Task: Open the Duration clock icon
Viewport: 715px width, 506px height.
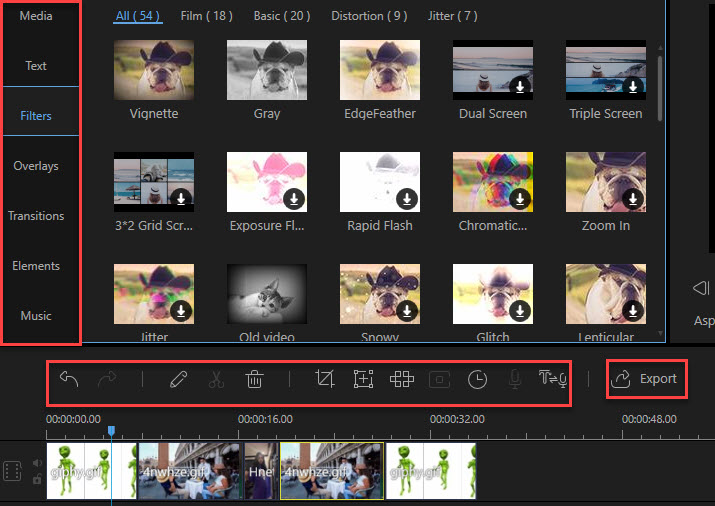Action: click(477, 379)
